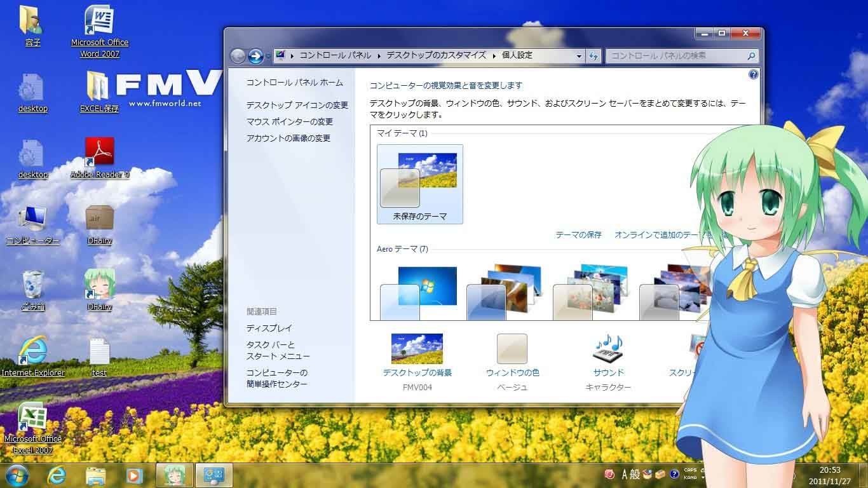The width and height of the screenshot is (868, 488).
Task: Open Microsoft Office Word 2007 desktop shortcut
Action: (x=99, y=21)
